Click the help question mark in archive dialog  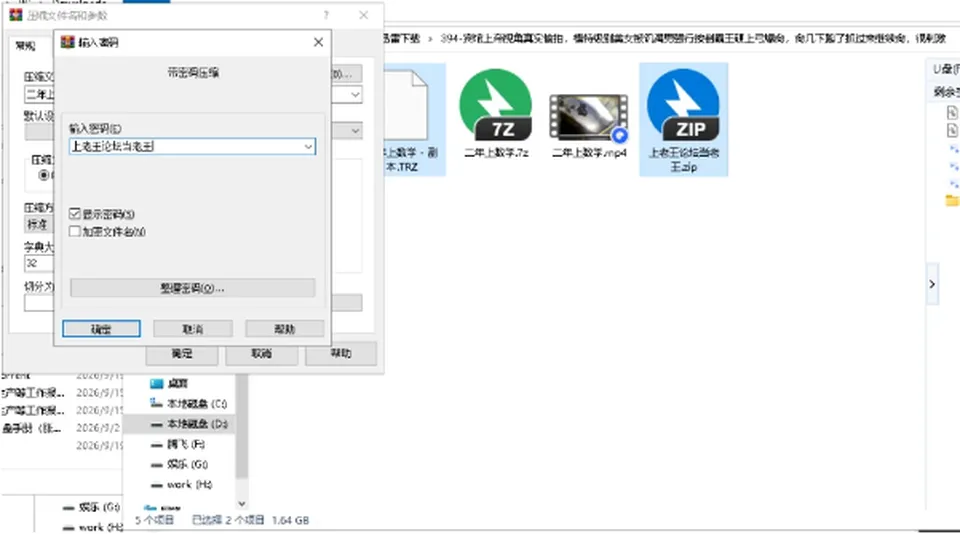tap(326, 15)
